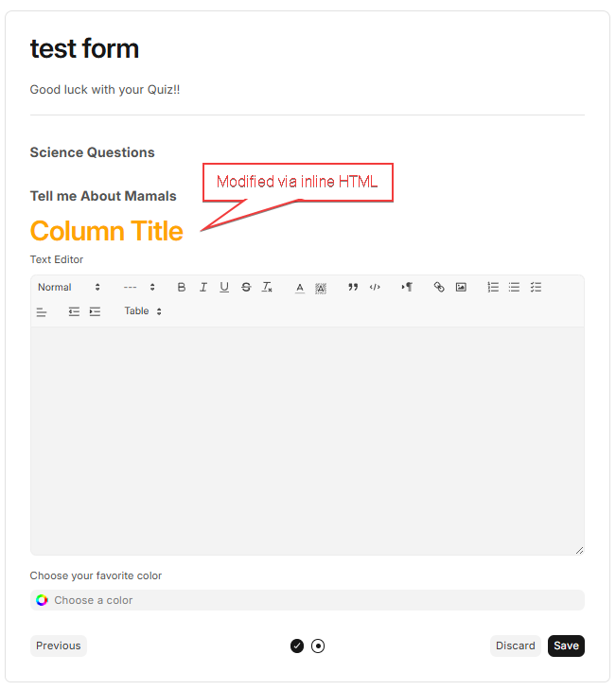
Task: Apply italic text style
Action: coord(202,288)
